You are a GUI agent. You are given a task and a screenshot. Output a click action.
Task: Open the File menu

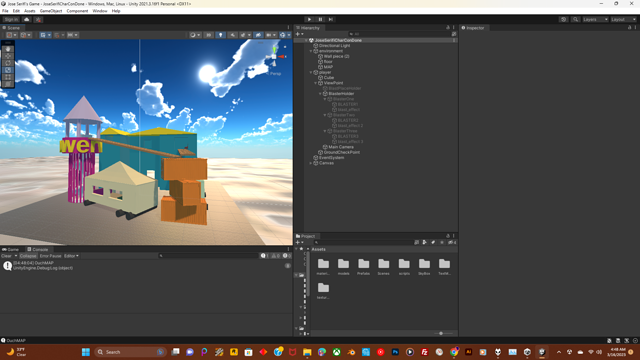coord(5,11)
